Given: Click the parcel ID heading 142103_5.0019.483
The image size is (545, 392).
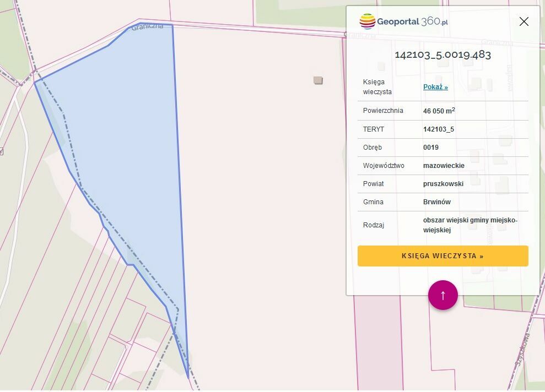Looking at the screenshot, I should pyautogui.click(x=443, y=55).
